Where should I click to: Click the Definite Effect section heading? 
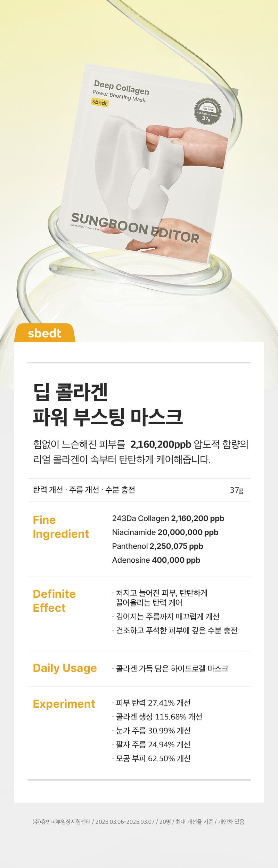tap(54, 601)
